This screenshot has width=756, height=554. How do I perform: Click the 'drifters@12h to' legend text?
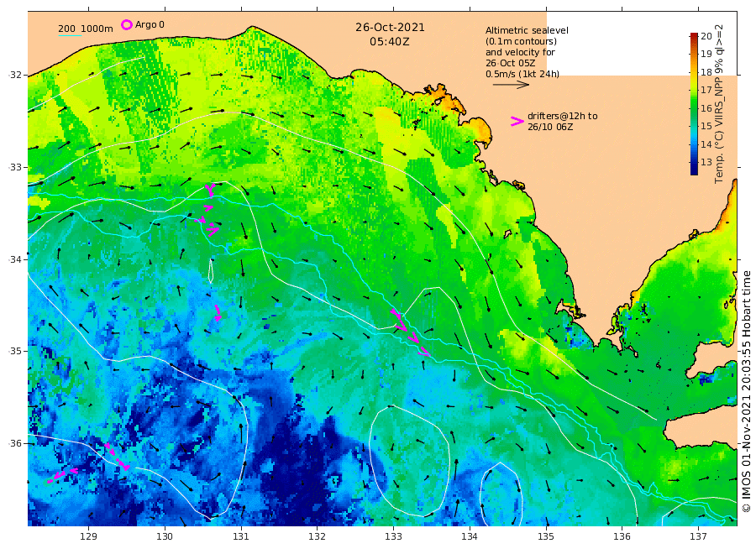pos(562,116)
